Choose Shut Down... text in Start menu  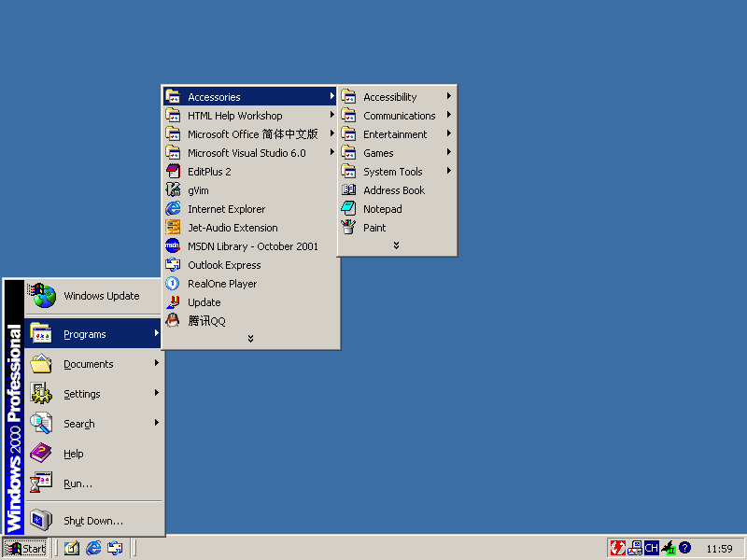click(x=93, y=521)
